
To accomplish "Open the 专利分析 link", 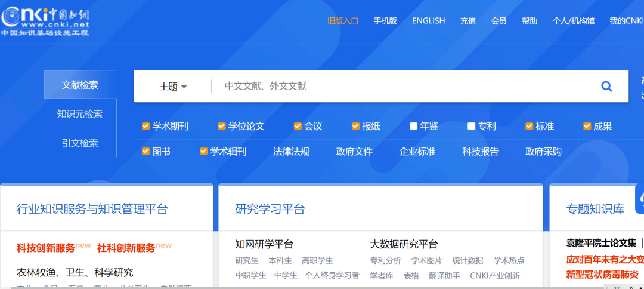I will 386,260.
